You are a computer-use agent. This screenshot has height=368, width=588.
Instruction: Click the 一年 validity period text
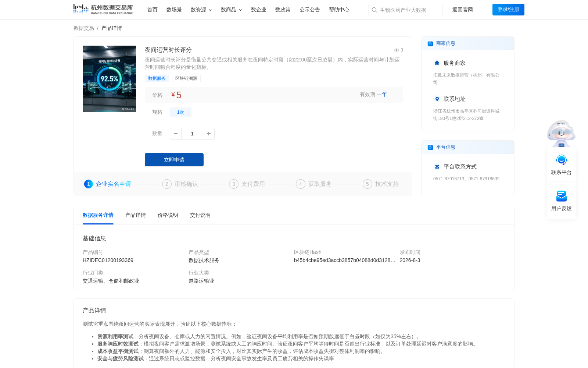(382, 95)
